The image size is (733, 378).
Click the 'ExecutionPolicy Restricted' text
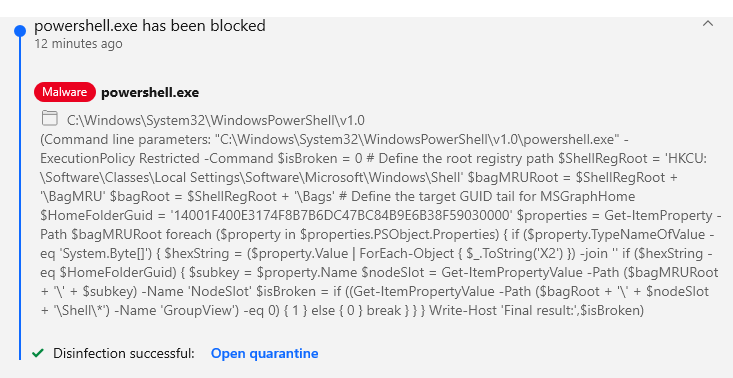pyautogui.click(x=121, y=158)
